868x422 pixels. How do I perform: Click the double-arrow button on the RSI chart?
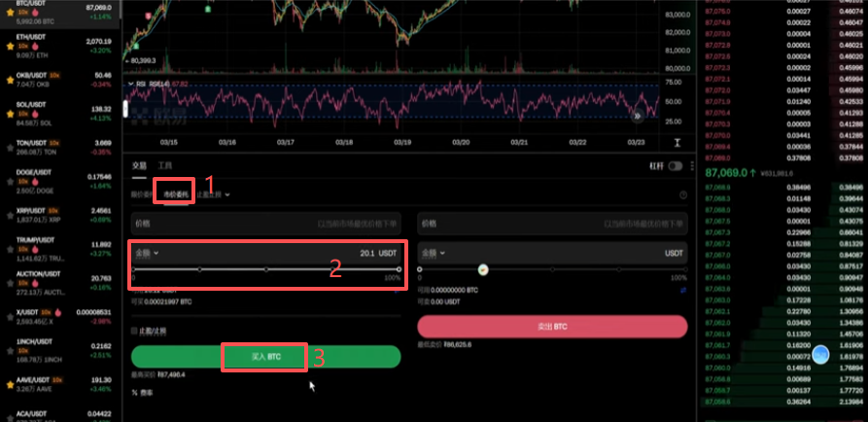pyautogui.click(x=638, y=116)
